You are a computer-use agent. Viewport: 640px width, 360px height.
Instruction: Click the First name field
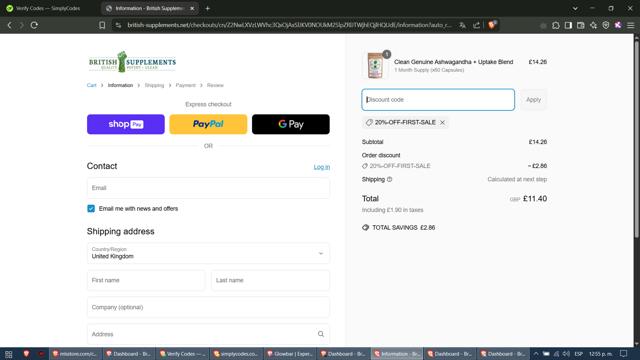point(146,280)
